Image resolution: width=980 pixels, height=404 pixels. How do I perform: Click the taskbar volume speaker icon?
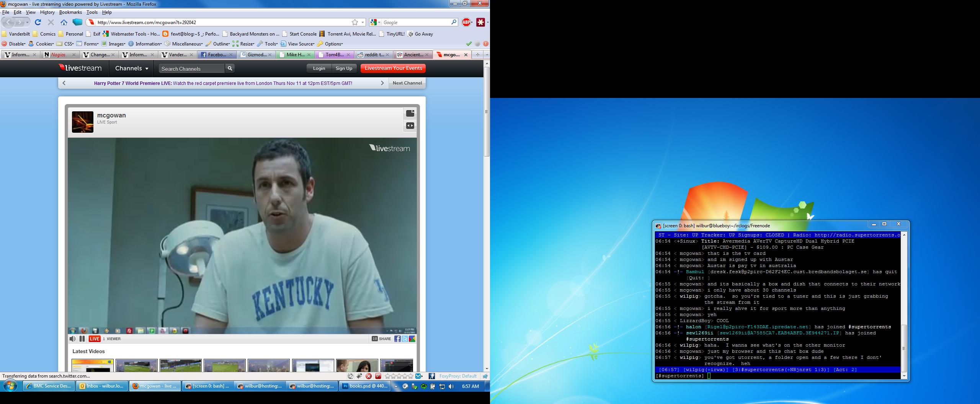(451, 386)
